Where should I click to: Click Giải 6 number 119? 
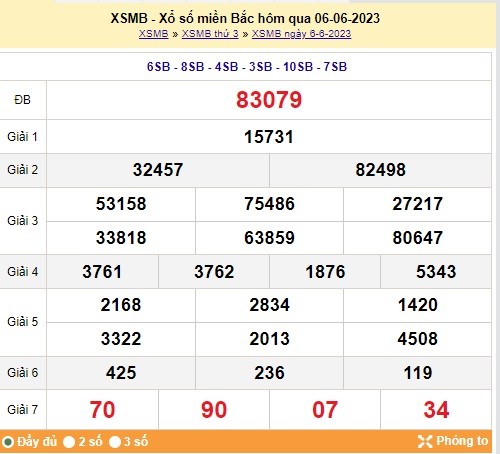tap(418, 373)
